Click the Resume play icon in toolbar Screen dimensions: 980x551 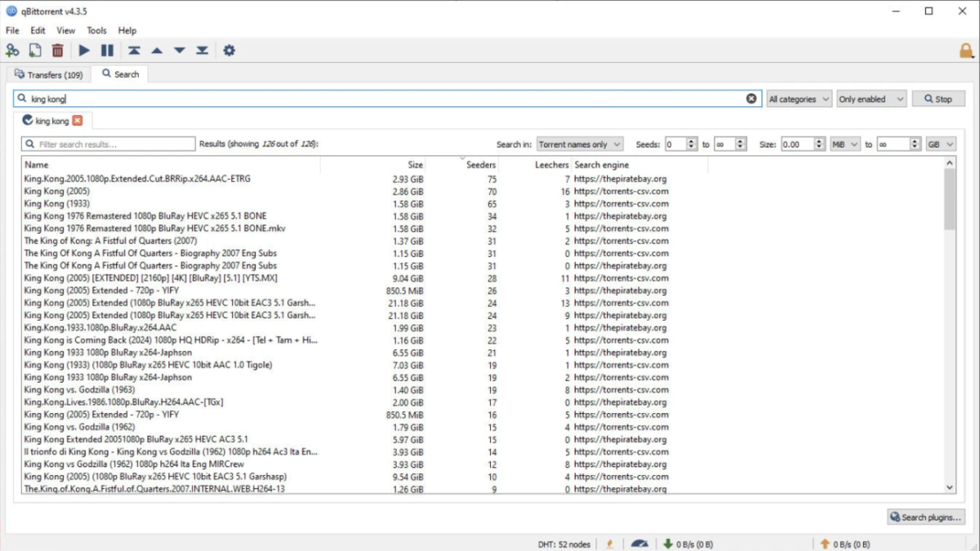[x=84, y=51]
